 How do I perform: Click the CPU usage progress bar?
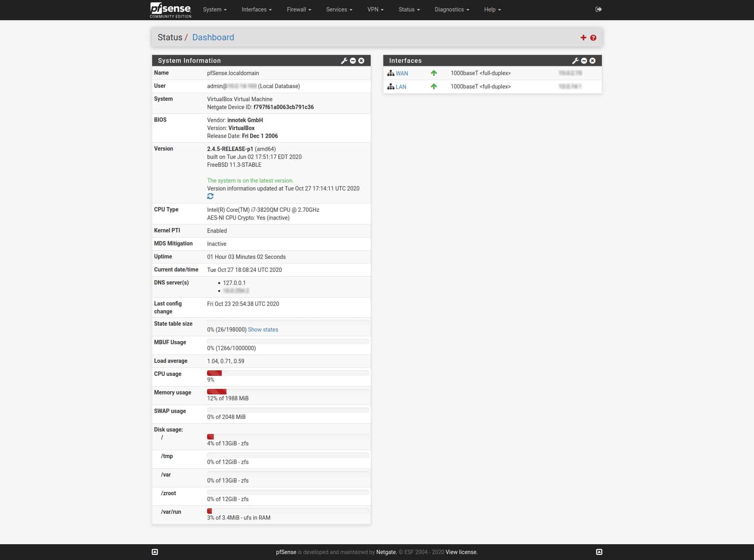pos(288,373)
